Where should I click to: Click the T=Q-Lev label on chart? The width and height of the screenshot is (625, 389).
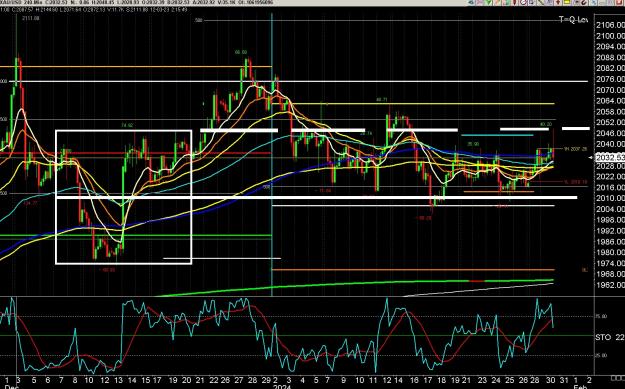click(574, 20)
